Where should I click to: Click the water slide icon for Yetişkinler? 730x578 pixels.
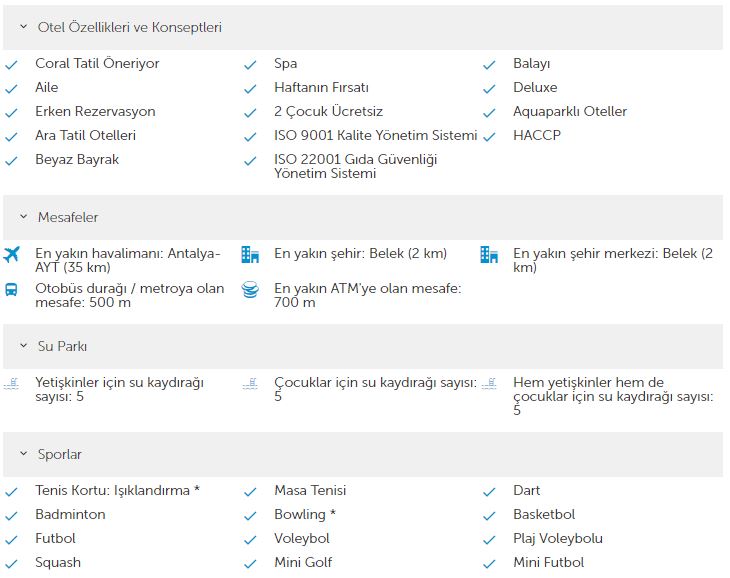tap(11, 383)
